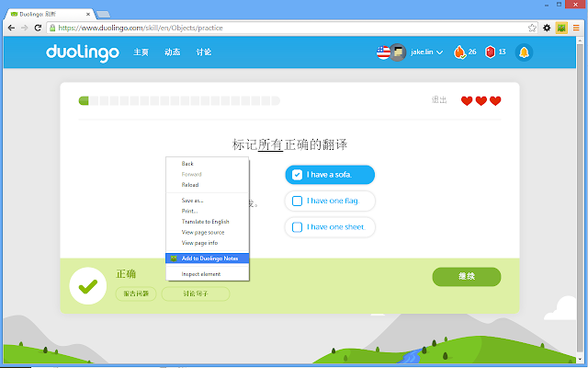Click the browser forward arrow

pyautogui.click(x=25, y=28)
